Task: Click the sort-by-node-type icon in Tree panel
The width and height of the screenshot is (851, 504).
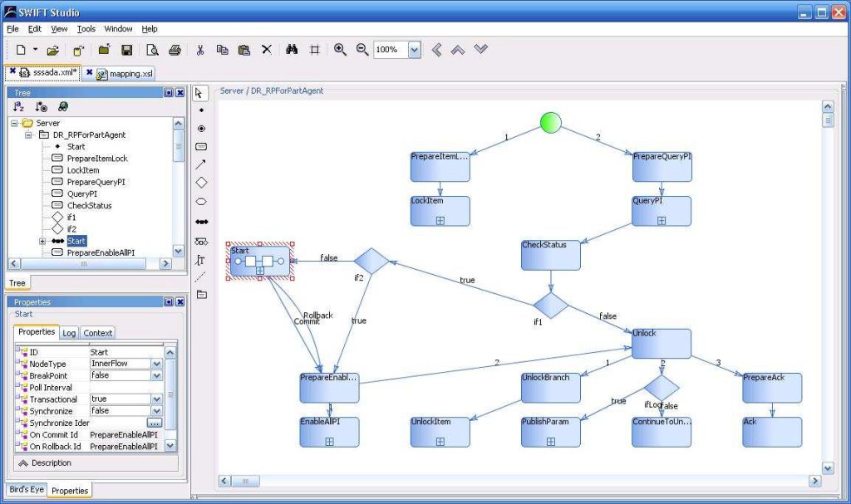Action: point(42,107)
